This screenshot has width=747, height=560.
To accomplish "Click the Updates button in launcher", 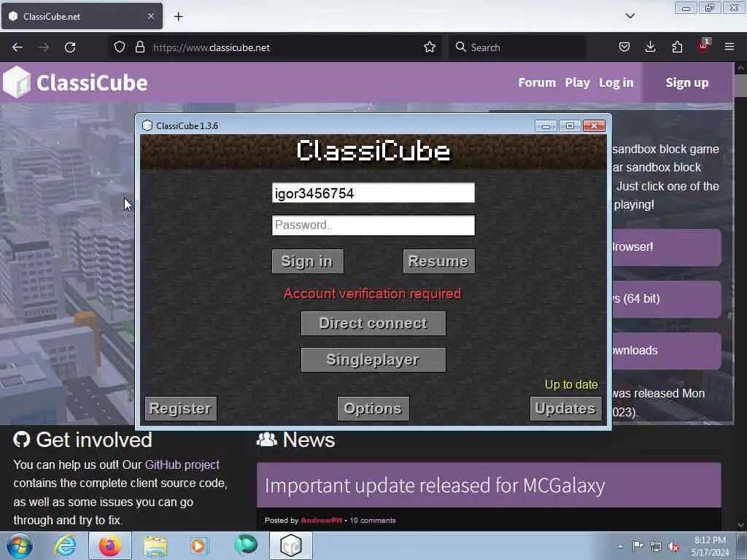I will coord(565,408).
